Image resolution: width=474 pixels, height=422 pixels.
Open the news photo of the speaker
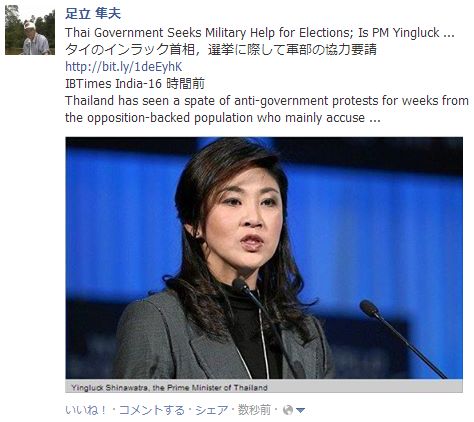click(264, 258)
